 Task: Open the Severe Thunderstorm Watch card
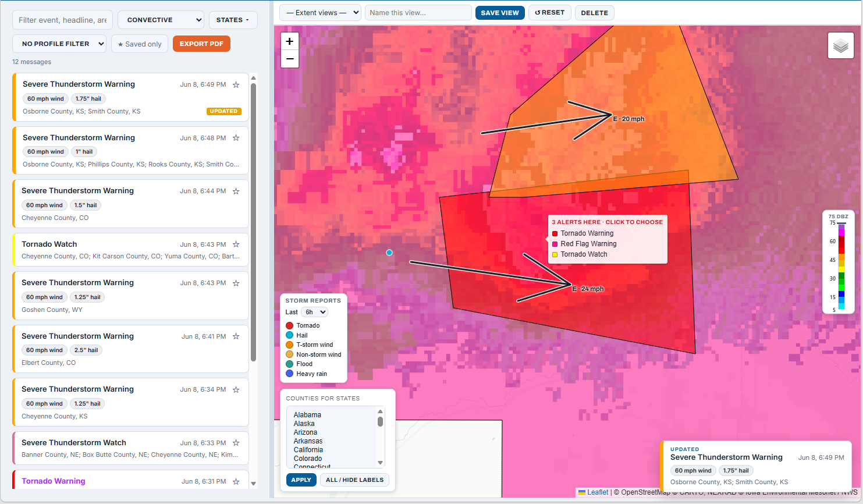131,448
